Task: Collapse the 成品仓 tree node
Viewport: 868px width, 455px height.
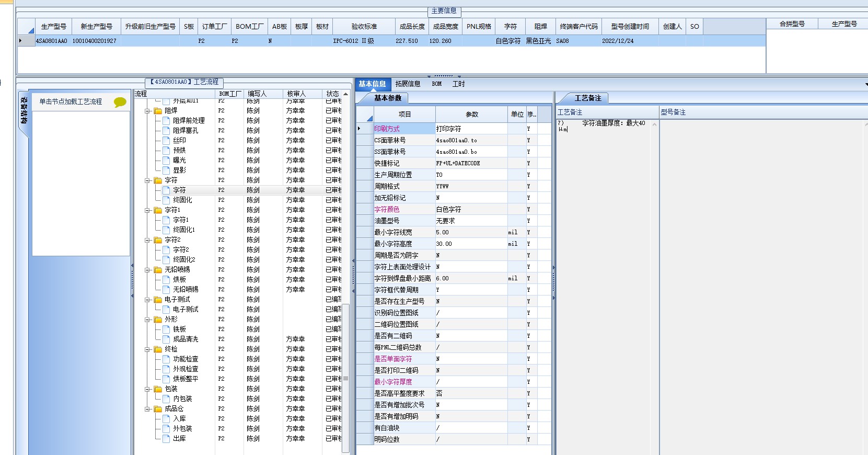Action: click(147, 409)
